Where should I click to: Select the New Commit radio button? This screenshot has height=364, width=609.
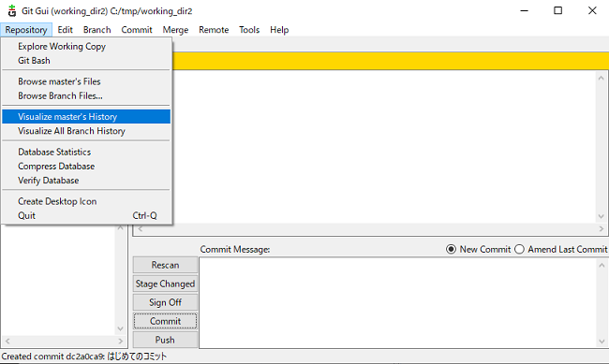[x=478, y=249]
